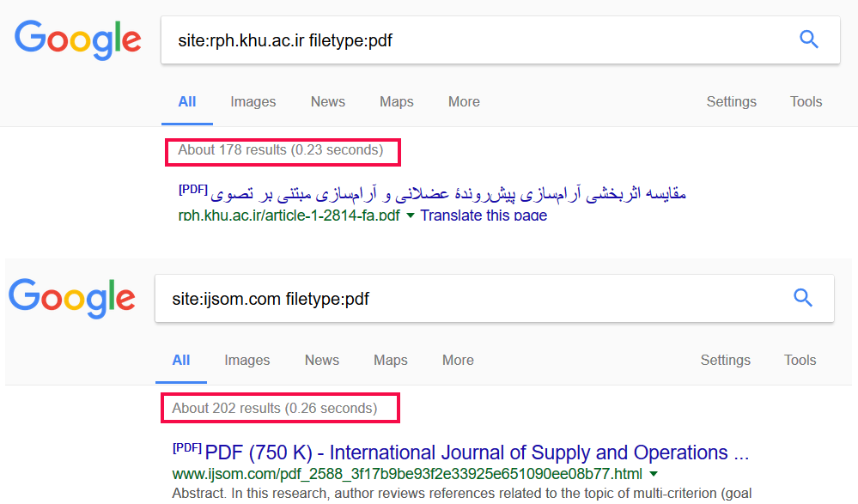Click the Translate this page link
This screenshot has height=504, width=858.
(484, 215)
